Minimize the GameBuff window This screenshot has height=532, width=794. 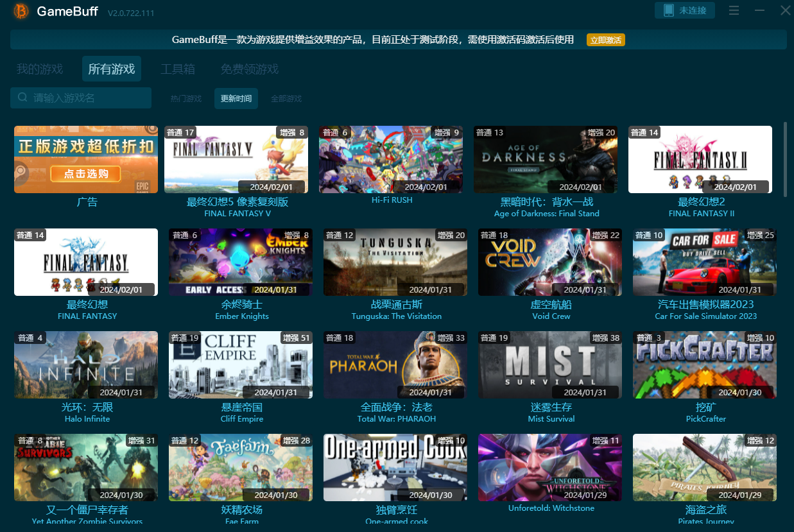759,10
